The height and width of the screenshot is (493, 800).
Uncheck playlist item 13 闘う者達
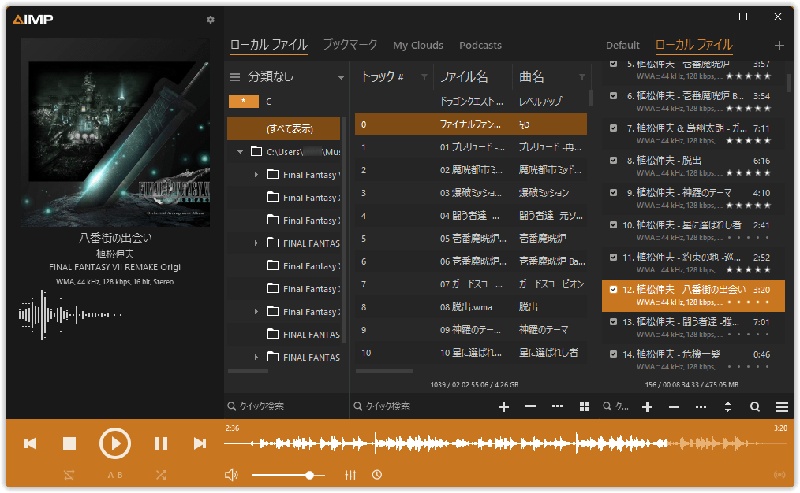613,322
